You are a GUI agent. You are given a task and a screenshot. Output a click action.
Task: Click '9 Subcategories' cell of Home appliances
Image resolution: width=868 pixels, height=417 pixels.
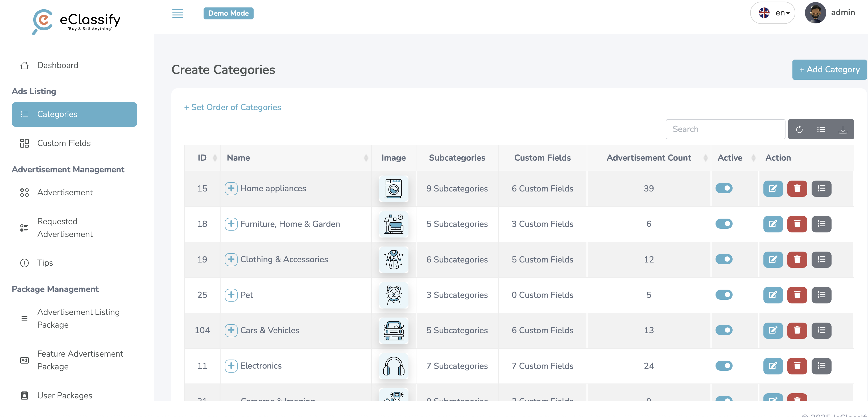pos(457,189)
